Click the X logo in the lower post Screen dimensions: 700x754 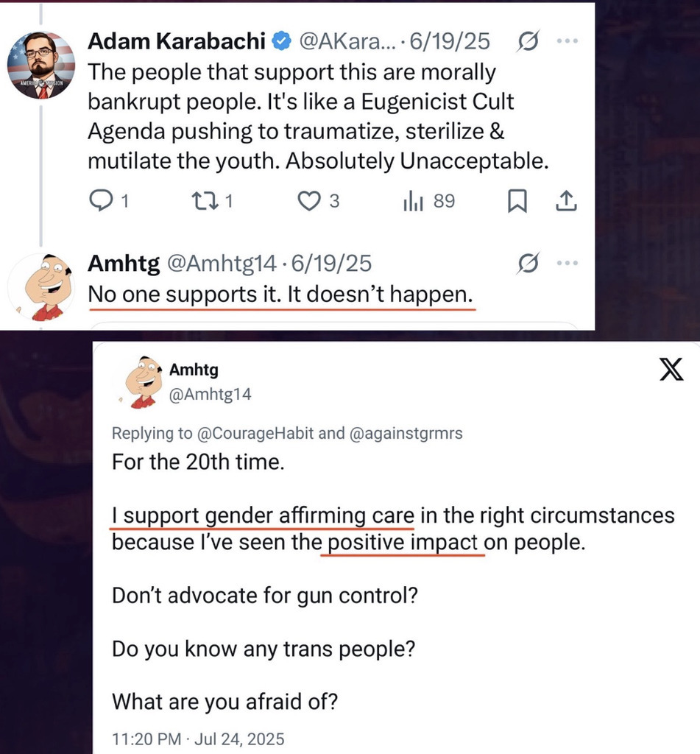tap(671, 372)
